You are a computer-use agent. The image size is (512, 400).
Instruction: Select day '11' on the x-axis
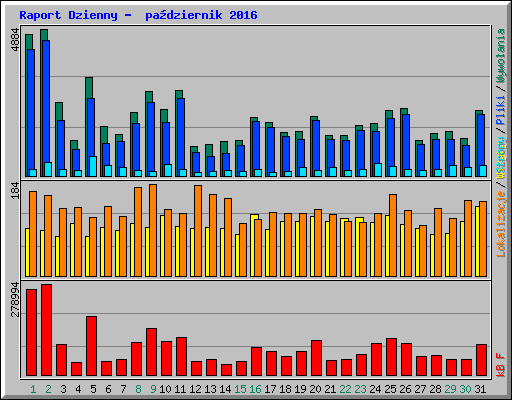pos(180,389)
